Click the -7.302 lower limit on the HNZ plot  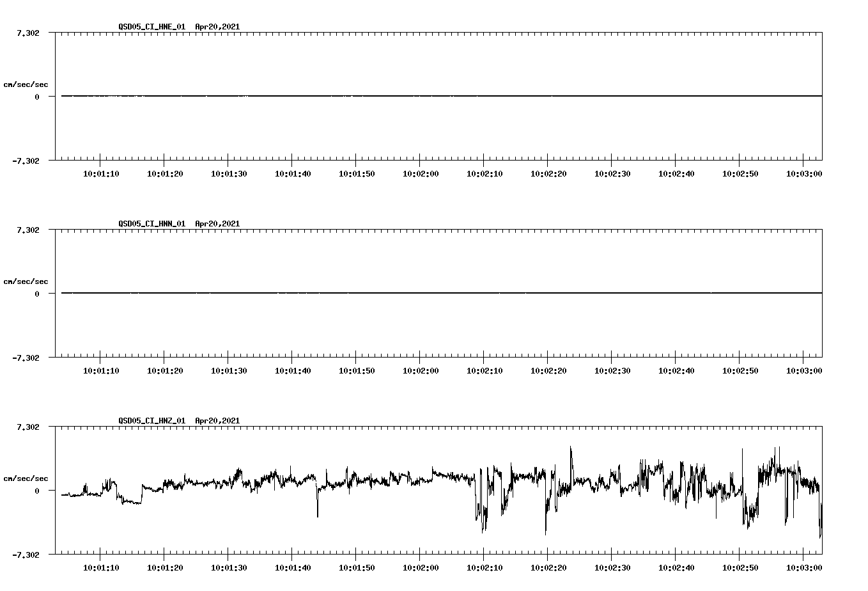click(x=27, y=555)
